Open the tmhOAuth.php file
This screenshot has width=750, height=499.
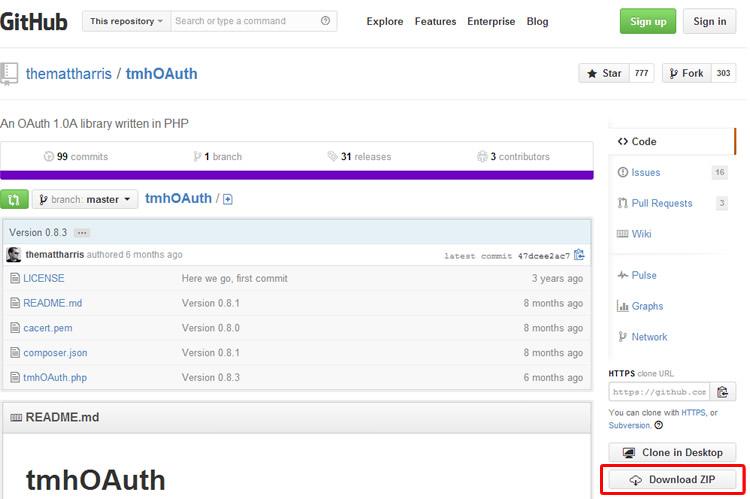tap(55, 378)
